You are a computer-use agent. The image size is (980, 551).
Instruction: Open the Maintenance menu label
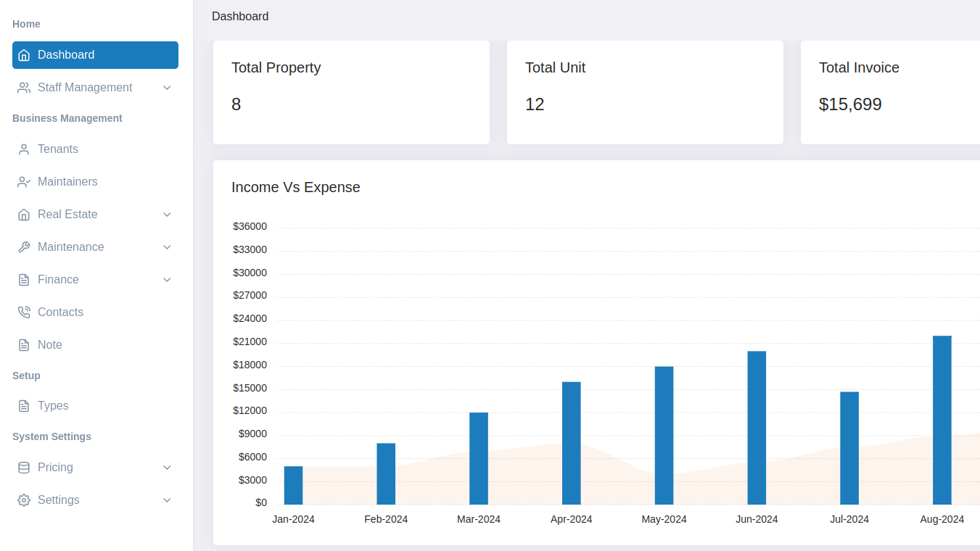[x=70, y=247]
